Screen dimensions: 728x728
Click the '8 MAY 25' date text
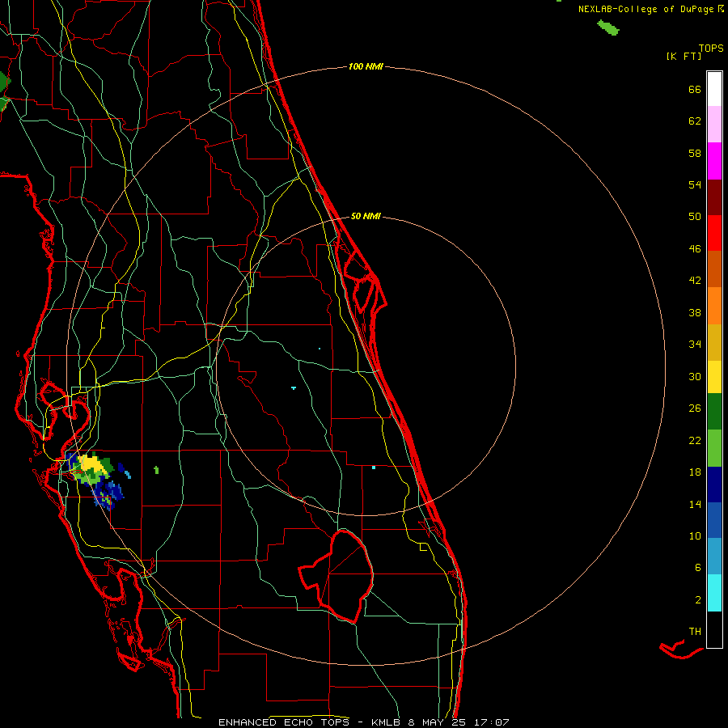[x=438, y=722]
